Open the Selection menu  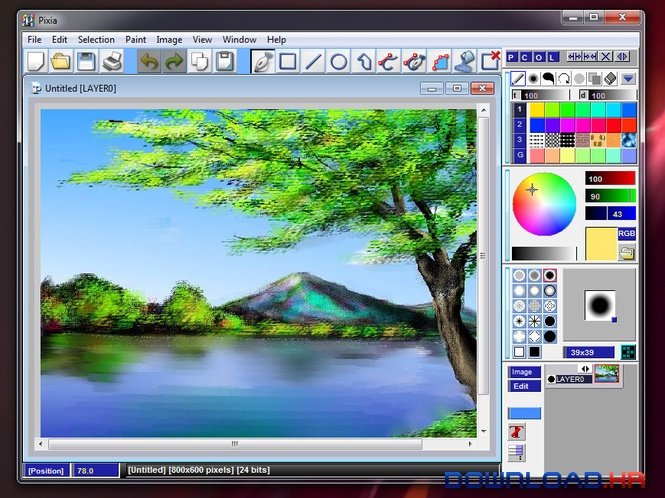click(96, 40)
